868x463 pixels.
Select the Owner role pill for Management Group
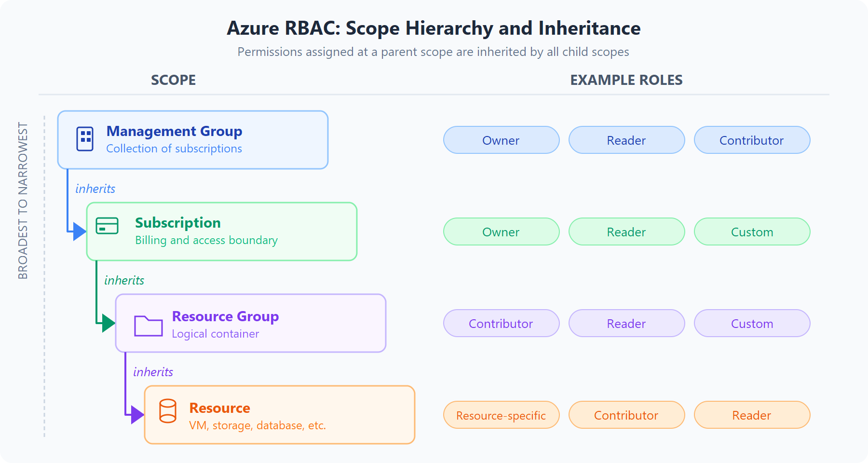[502, 140]
